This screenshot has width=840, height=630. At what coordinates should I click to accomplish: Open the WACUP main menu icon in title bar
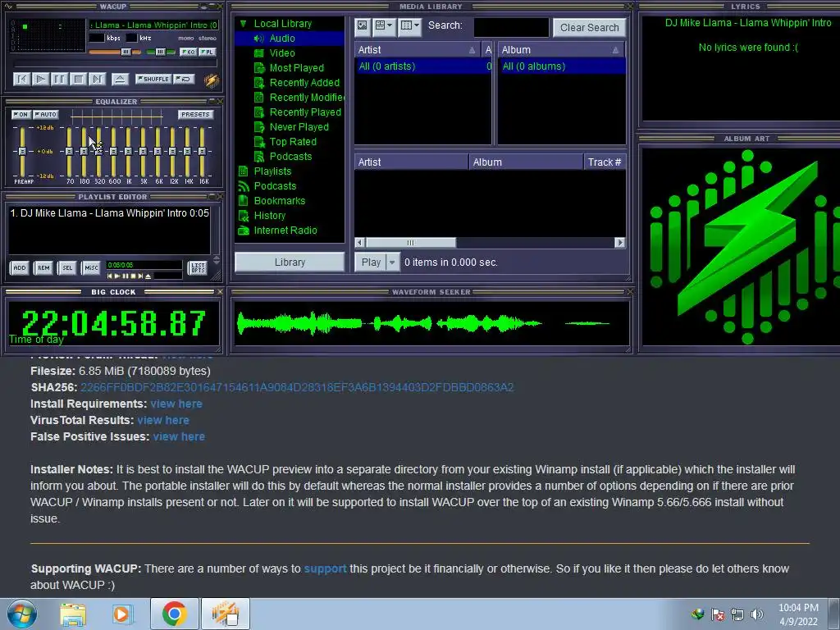[x=8, y=7]
